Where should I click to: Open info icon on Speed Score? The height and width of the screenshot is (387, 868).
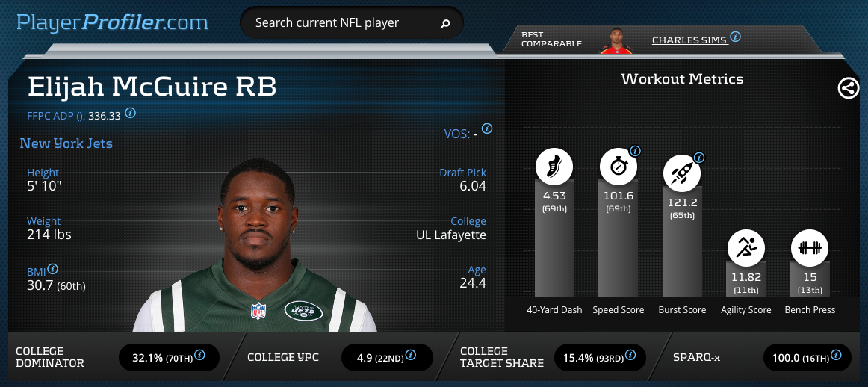(x=635, y=151)
